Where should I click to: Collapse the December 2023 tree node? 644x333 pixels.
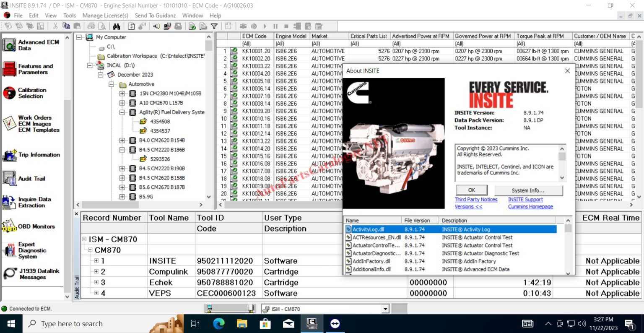tap(100, 75)
